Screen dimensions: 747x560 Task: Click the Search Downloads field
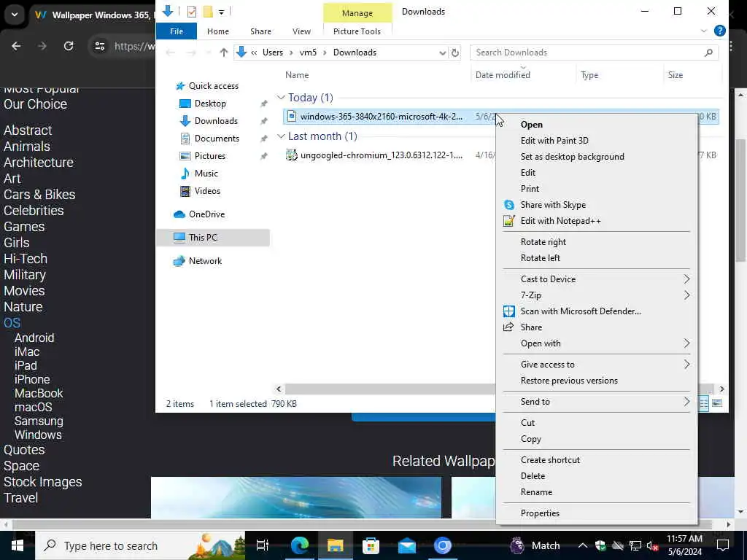click(594, 52)
